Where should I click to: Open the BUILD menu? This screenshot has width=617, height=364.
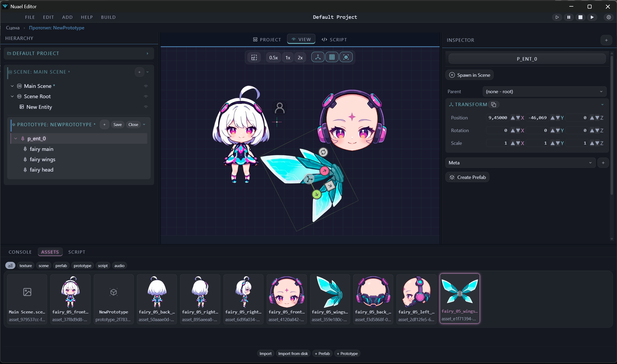(108, 17)
